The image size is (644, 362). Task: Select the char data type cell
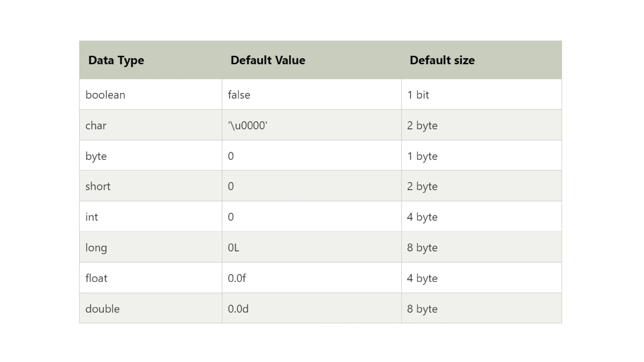[x=96, y=125]
